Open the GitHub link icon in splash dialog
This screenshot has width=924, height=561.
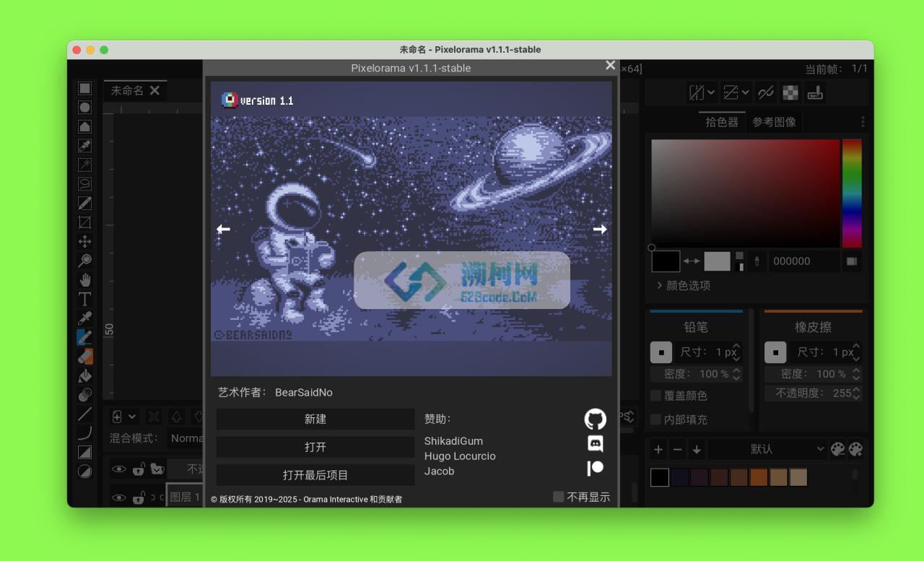(595, 419)
